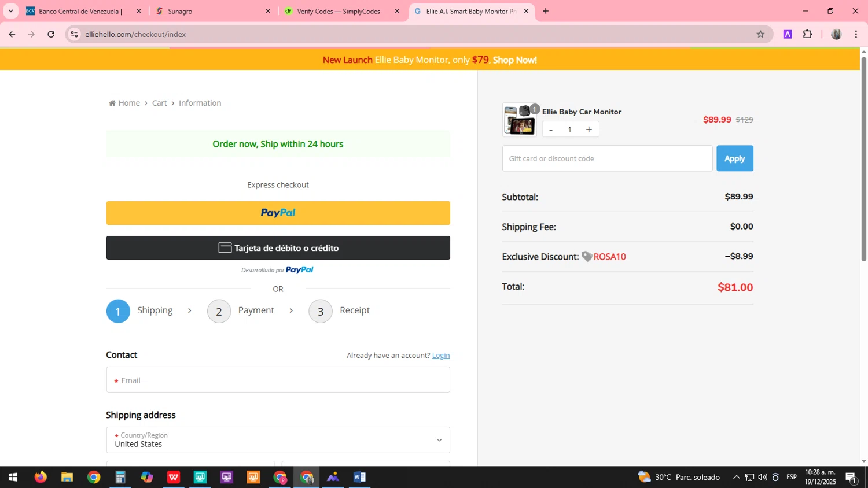Open the Chrome profile avatar
The height and width of the screenshot is (488, 868).
pos(836,34)
